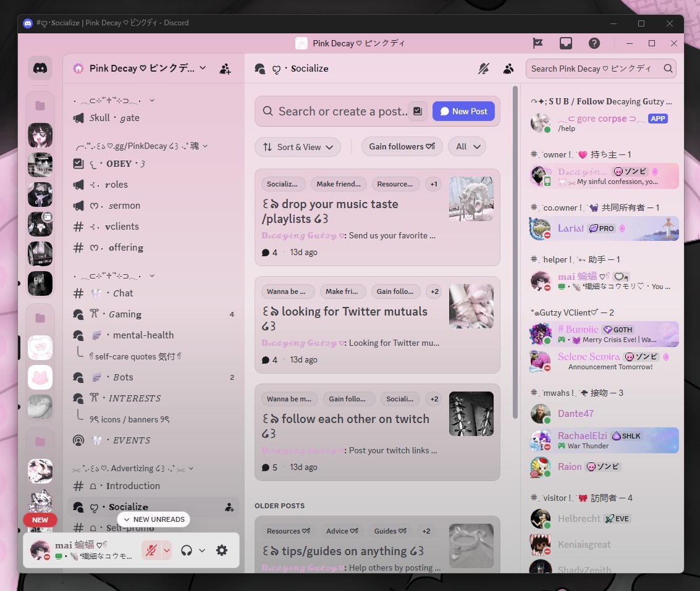Select Gain followers tag filter
Viewport: 700px width, 591px height.
point(402,146)
